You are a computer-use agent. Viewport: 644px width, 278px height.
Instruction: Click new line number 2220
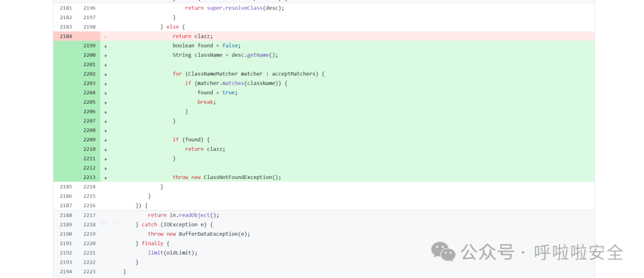coord(89,243)
